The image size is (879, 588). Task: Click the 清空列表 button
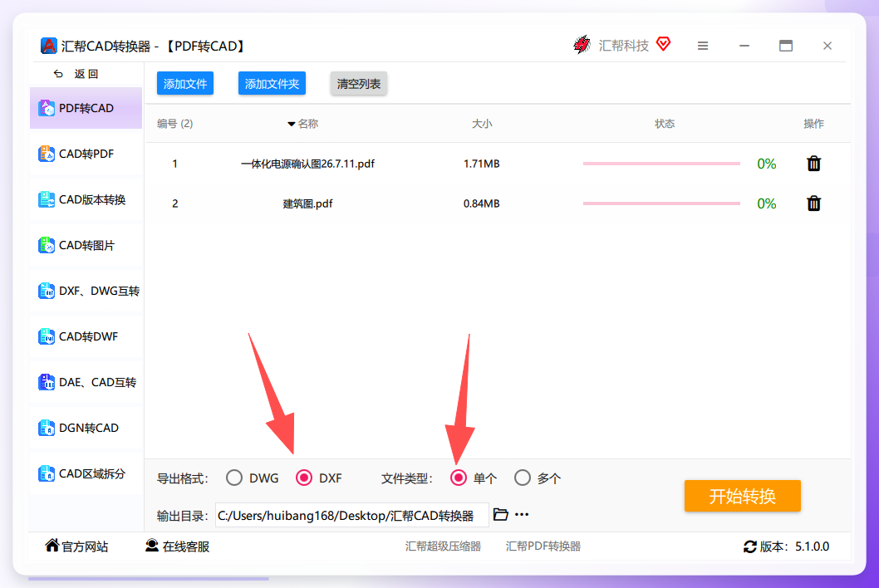tap(359, 84)
